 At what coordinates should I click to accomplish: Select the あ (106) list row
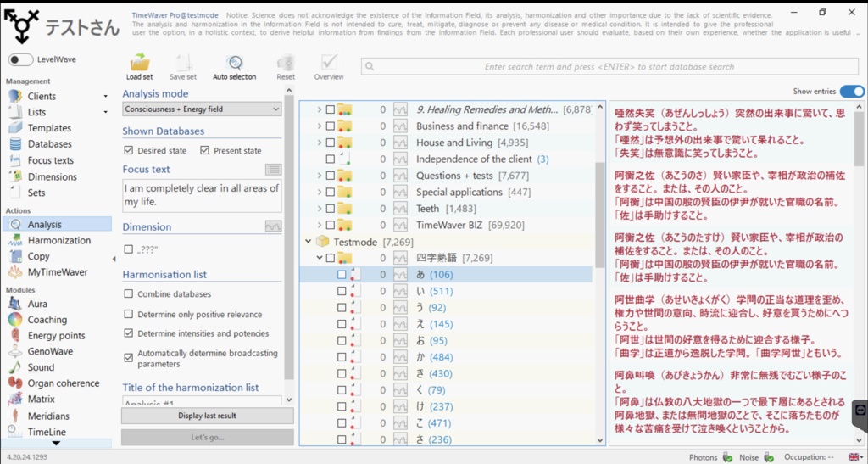446,274
